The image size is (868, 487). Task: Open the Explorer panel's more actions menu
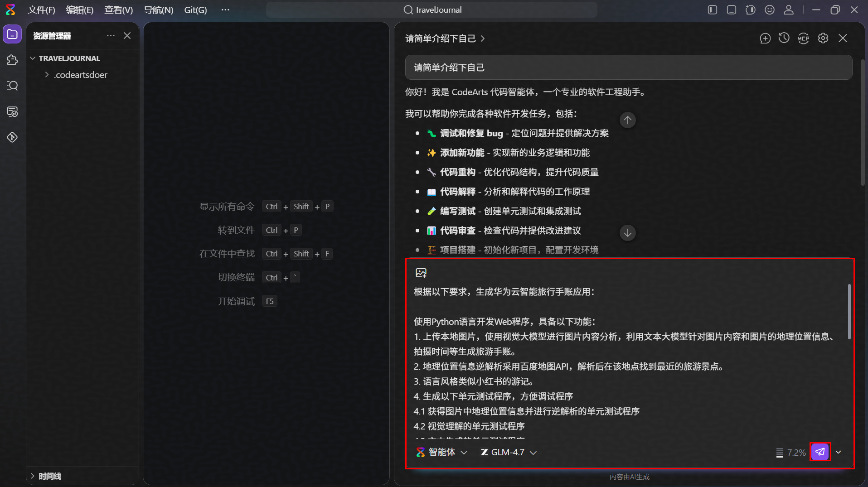(x=111, y=36)
